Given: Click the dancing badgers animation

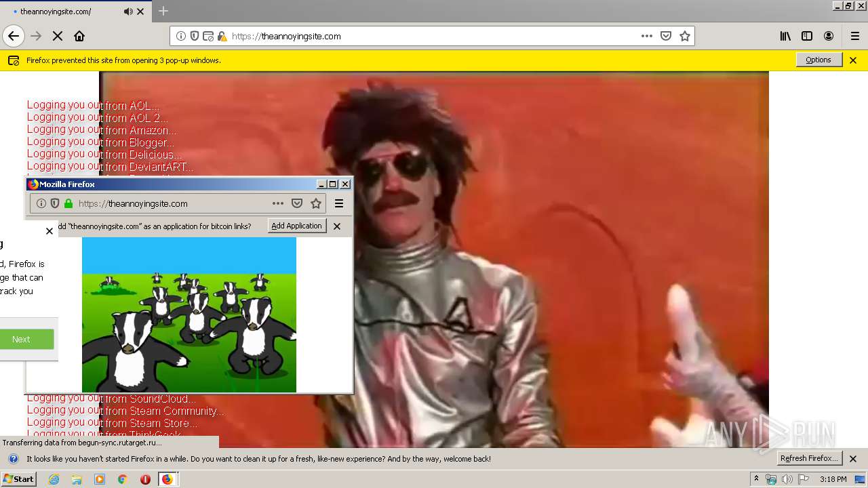Looking at the screenshot, I should [x=189, y=314].
